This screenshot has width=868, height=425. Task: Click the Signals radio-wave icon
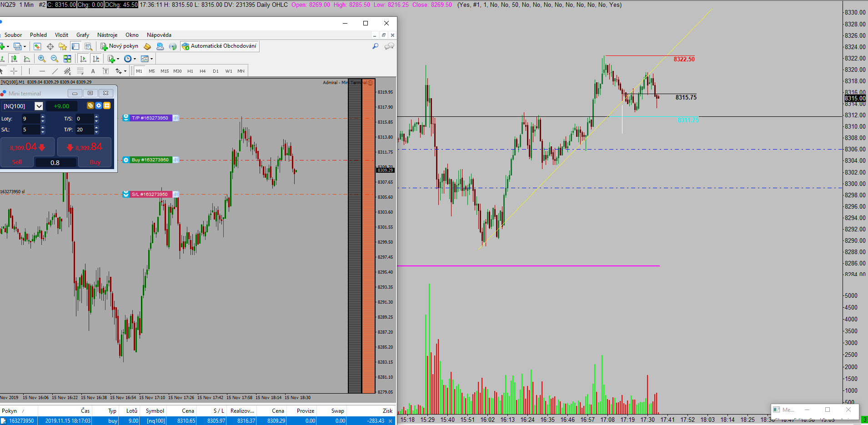[173, 46]
